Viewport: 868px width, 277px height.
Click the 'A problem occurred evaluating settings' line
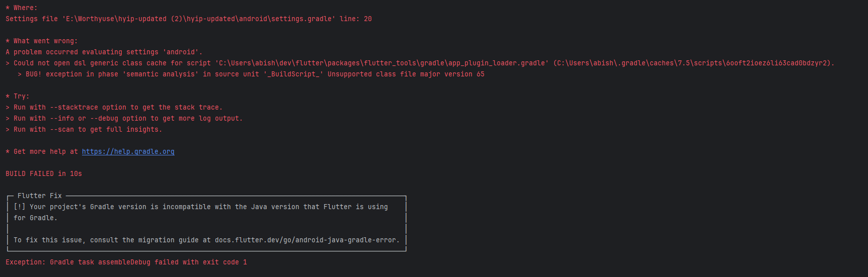tap(104, 52)
